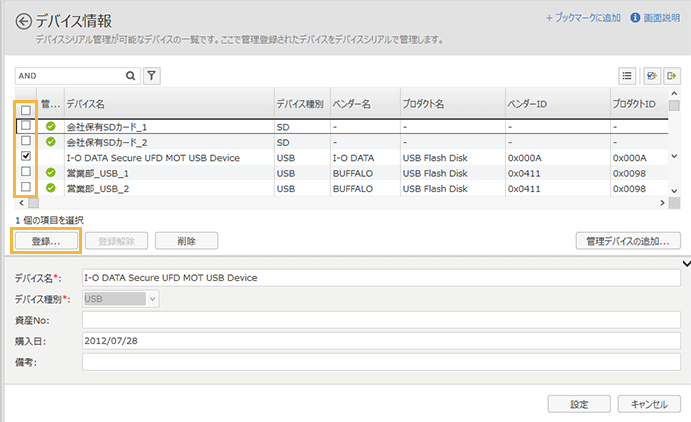The width and height of the screenshot is (691, 422).
Task: Check the box for 会社保有SDカード_1
Action: point(26,125)
